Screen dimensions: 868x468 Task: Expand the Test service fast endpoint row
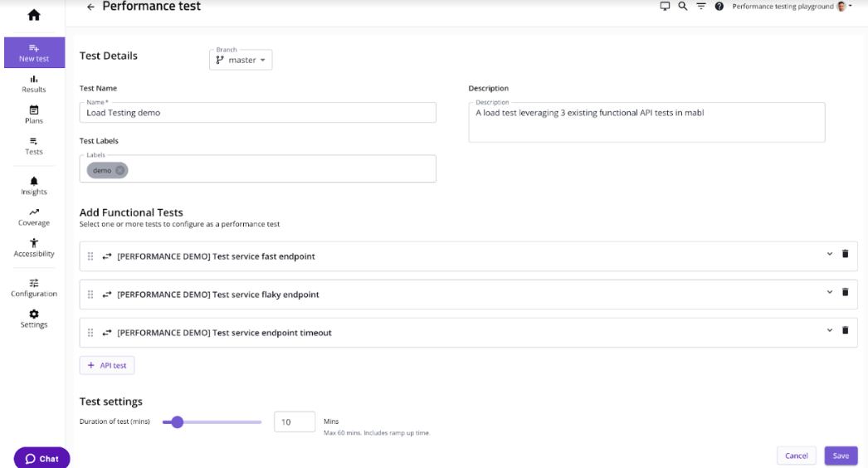click(x=829, y=254)
